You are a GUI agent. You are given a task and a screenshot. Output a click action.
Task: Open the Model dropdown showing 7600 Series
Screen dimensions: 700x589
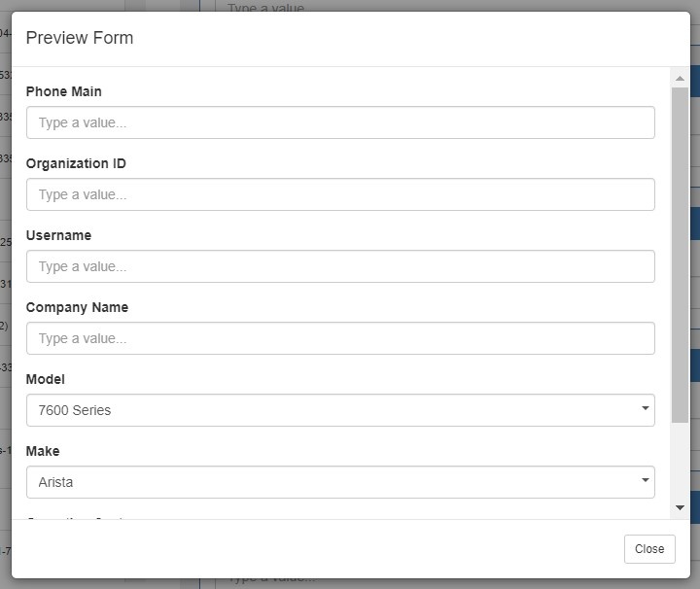pos(331,410)
